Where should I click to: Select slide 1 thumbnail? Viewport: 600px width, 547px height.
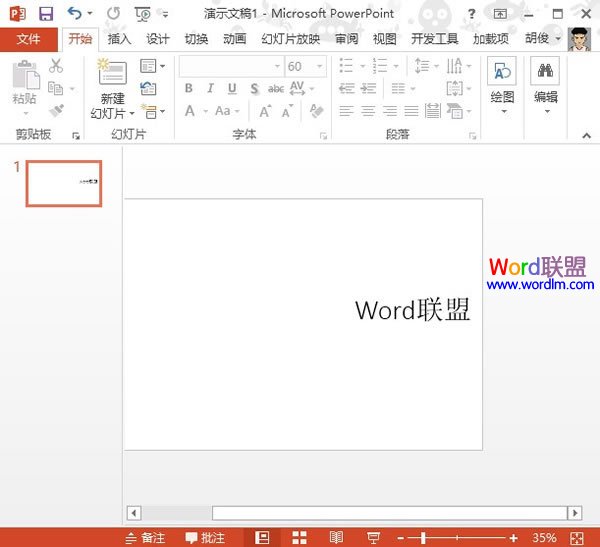pyautogui.click(x=64, y=183)
